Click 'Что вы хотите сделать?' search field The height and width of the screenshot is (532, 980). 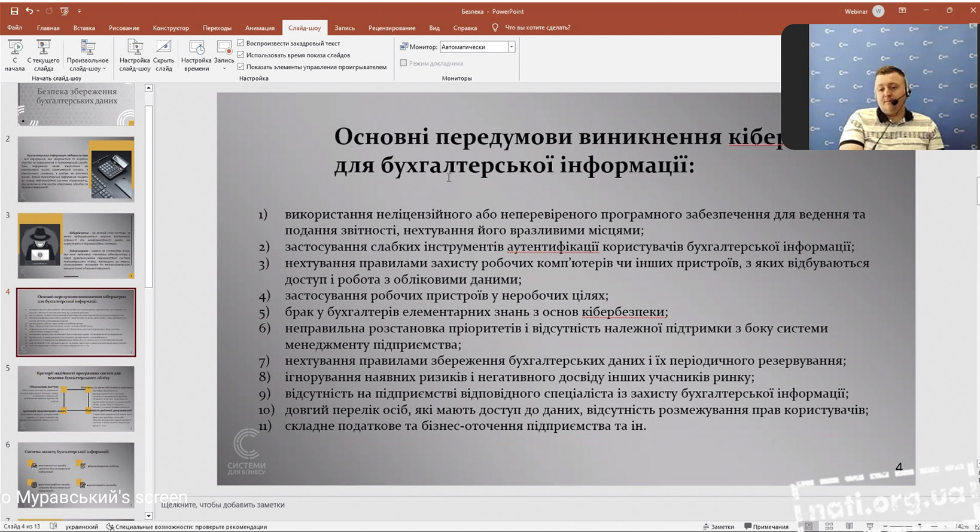pos(537,27)
